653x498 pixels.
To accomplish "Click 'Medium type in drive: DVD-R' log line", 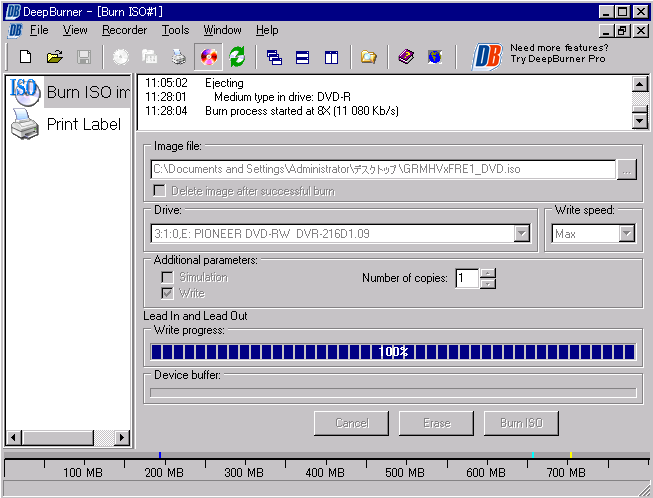I will (x=282, y=97).
